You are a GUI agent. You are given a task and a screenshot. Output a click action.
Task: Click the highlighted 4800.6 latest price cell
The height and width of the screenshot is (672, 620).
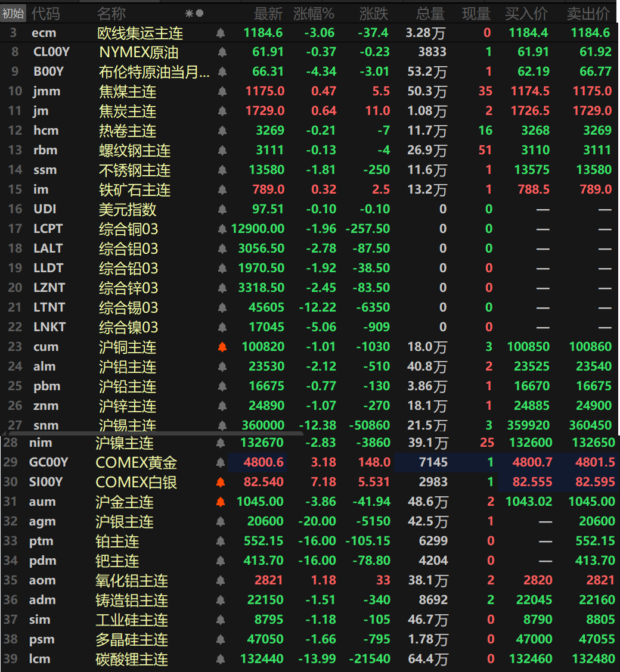(263, 462)
